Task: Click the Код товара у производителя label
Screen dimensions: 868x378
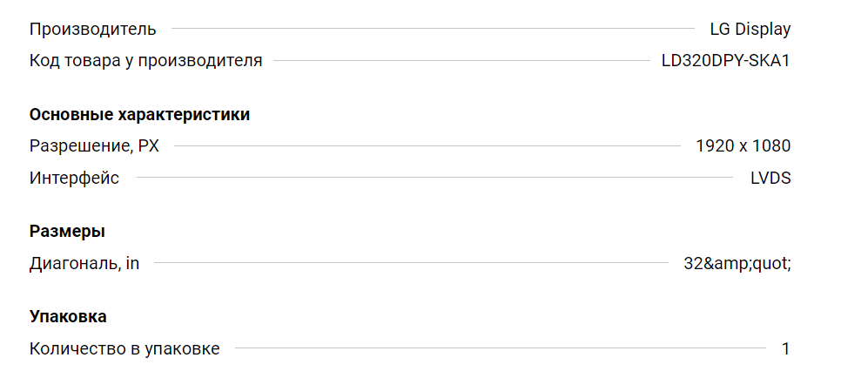Action: pyautogui.click(x=145, y=61)
